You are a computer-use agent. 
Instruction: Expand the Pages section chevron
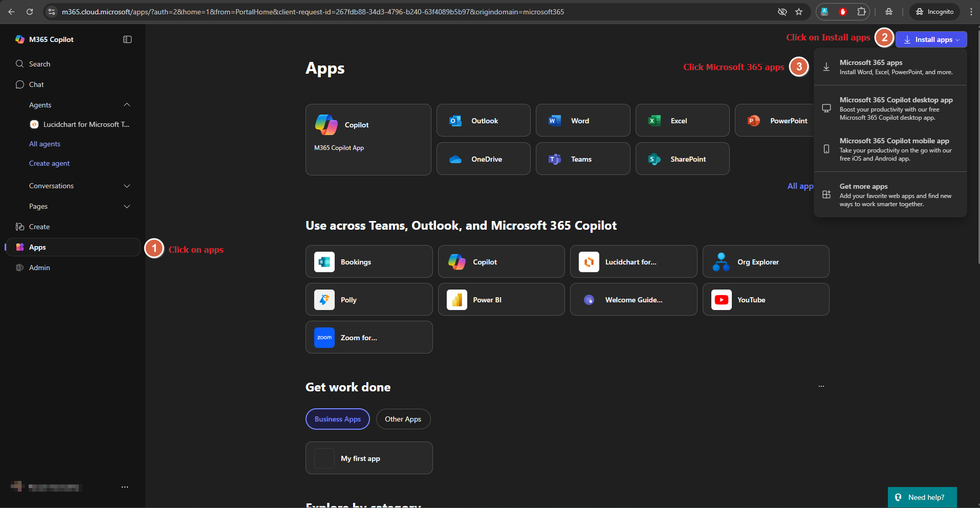(127, 206)
